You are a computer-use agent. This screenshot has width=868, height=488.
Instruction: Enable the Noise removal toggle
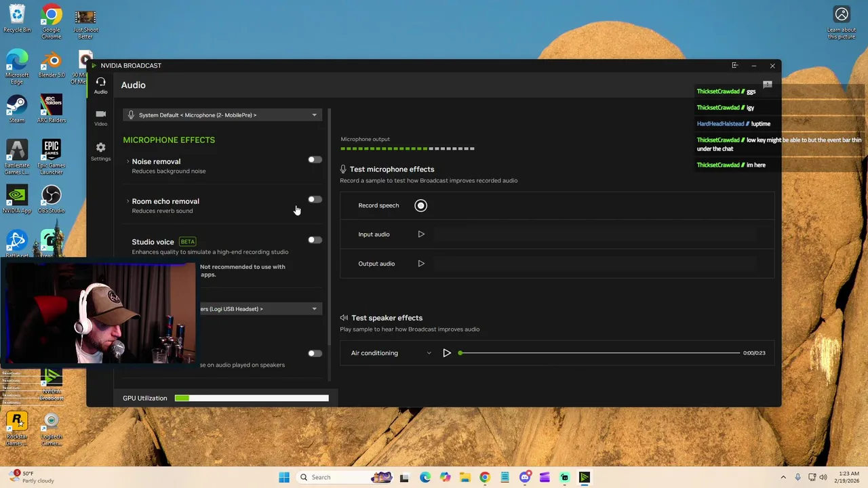coord(315,160)
